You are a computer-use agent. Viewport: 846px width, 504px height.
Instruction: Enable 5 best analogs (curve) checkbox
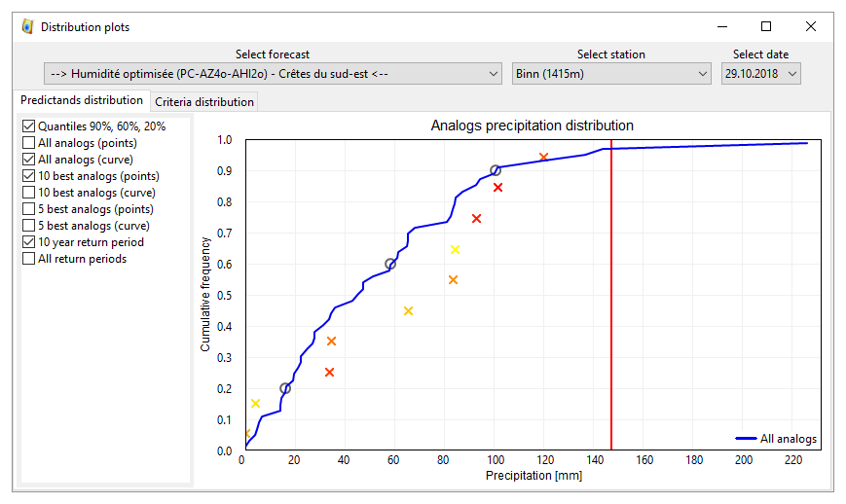pyautogui.click(x=28, y=226)
